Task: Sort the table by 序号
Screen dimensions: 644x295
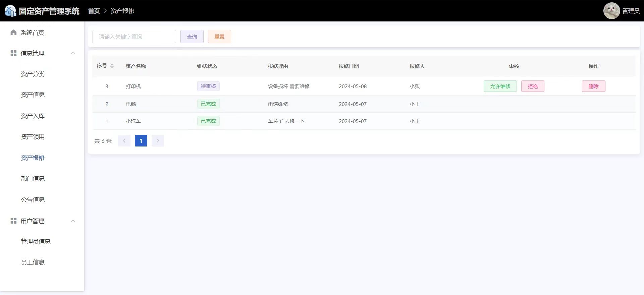Action: [x=112, y=66]
